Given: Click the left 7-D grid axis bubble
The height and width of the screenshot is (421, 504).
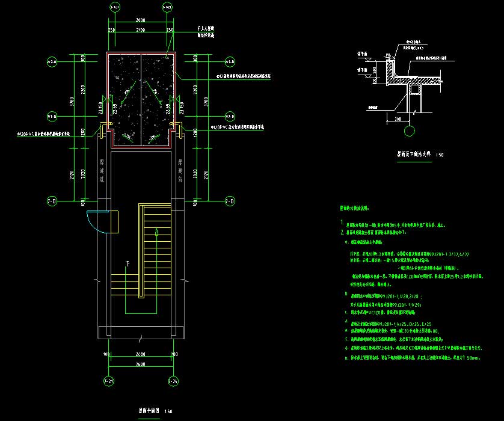Looking at the screenshot, I should [x=52, y=200].
